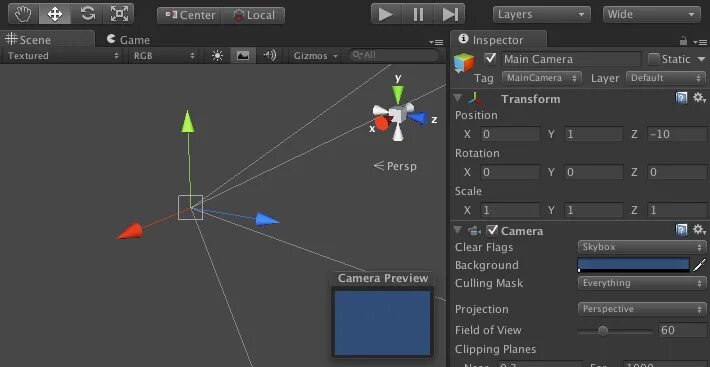Click the Step frame button
Viewport: 710px width, 367px height.
(449, 14)
